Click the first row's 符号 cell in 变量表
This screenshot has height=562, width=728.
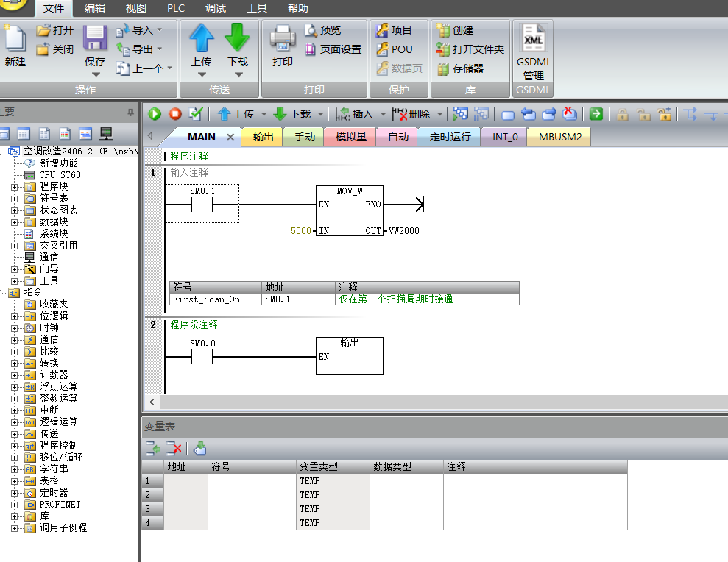coord(252,481)
